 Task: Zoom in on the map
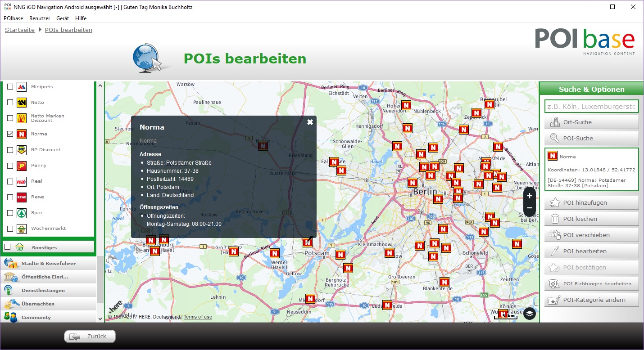(529, 196)
